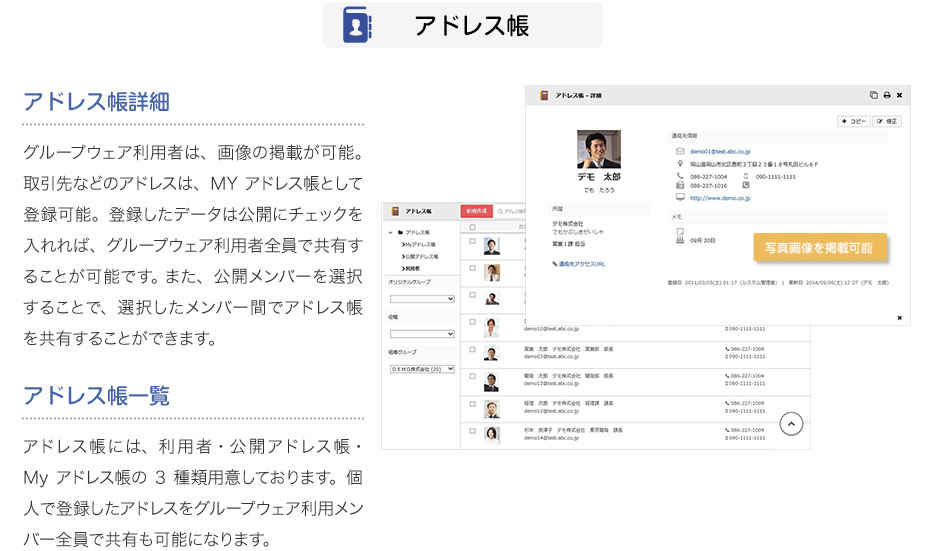Open the オリジナルグループ dropdown
The width and height of the screenshot is (931, 551).
(422, 298)
